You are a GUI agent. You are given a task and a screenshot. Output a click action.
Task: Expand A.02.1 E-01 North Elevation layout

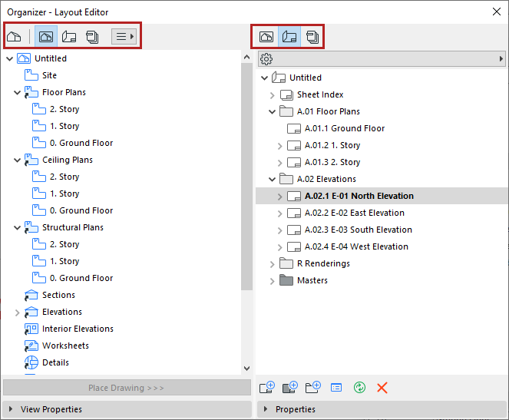pos(279,197)
